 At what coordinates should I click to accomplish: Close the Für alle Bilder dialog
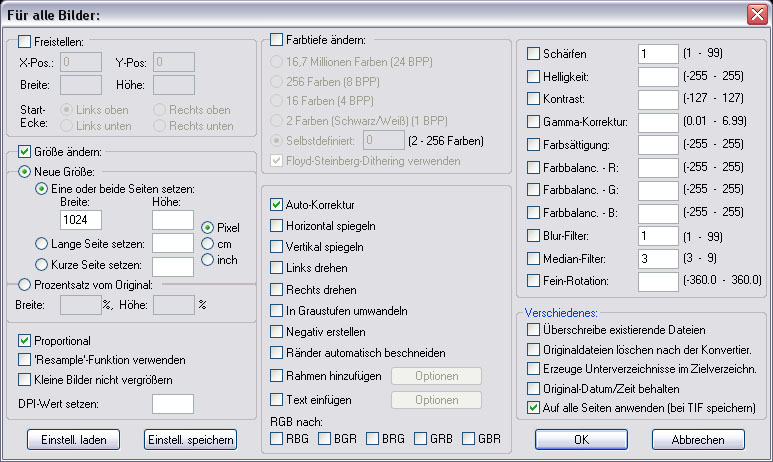pos(757,14)
